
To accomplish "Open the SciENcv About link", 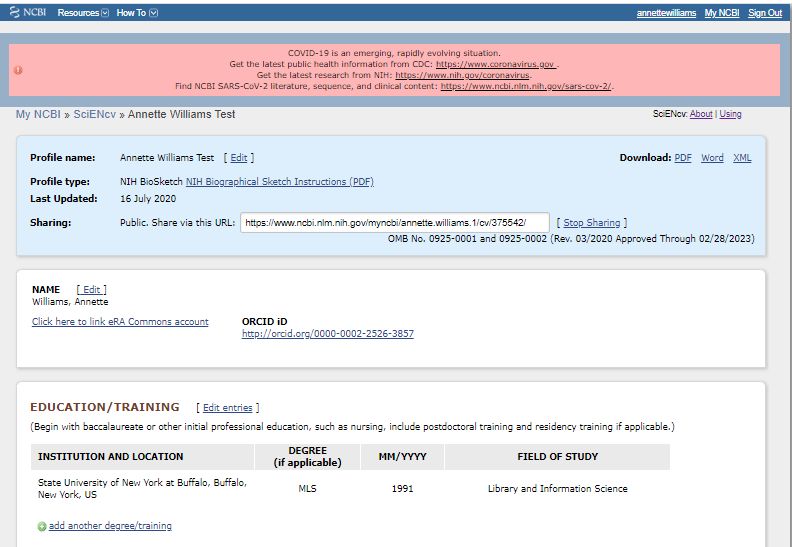I will coord(701,114).
